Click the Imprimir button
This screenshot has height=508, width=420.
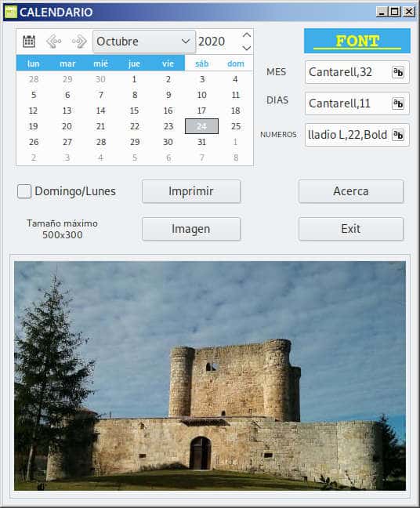point(191,191)
